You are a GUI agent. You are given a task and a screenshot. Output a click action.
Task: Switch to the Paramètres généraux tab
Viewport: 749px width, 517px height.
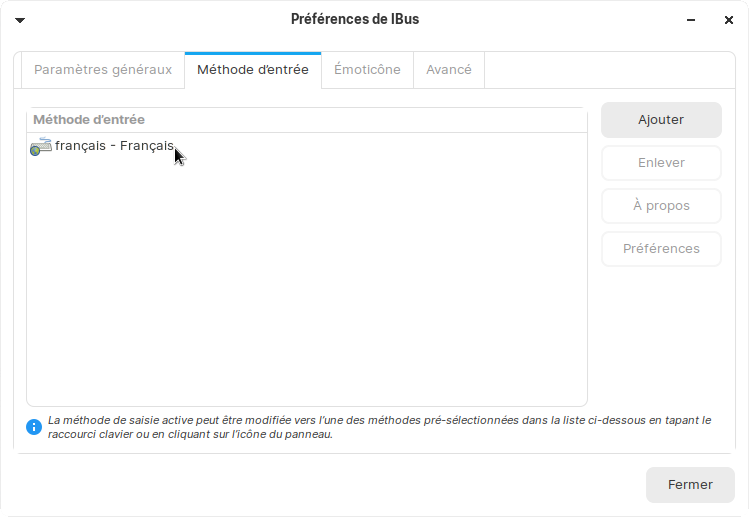click(x=103, y=70)
